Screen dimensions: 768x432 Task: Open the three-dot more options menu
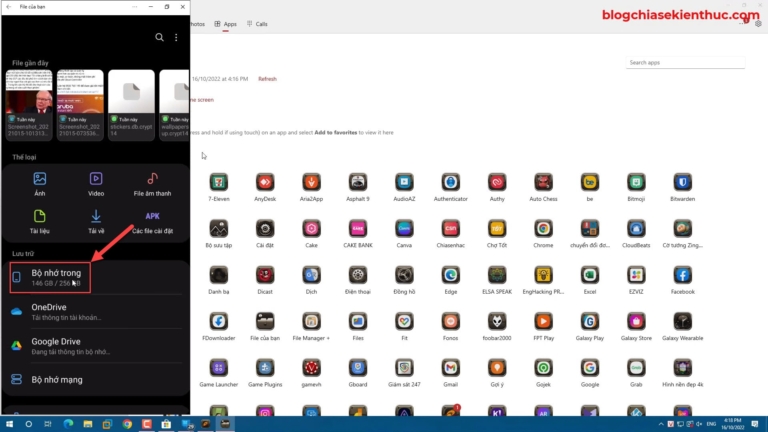(176, 37)
